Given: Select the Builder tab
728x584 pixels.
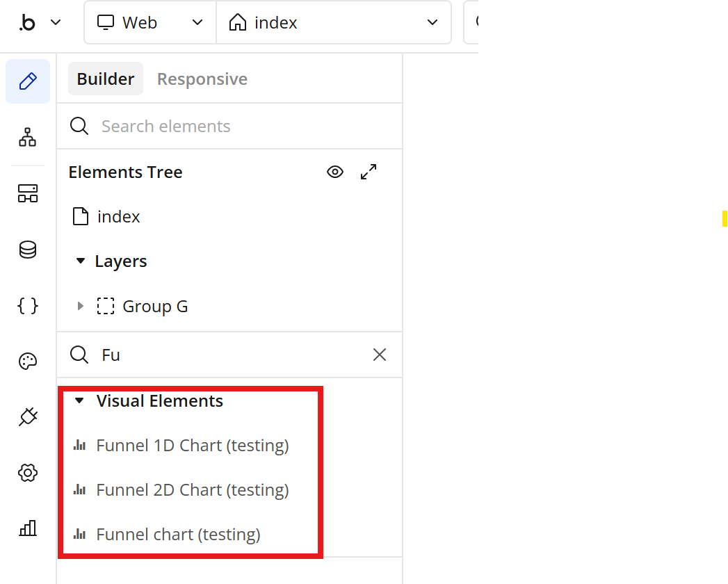Looking at the screenshot, I should (105, 79).
